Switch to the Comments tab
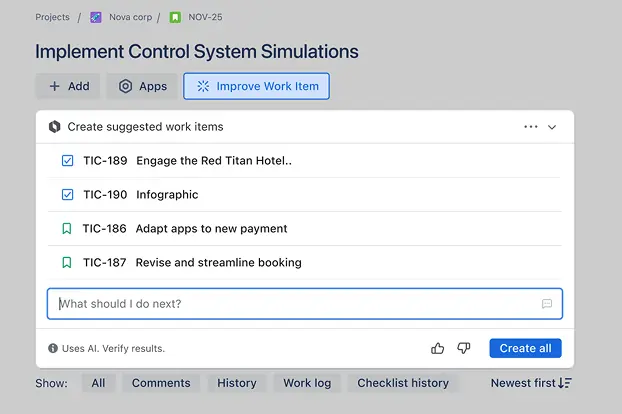This screenshot has width=622, height=414. (x=161, y=383)
